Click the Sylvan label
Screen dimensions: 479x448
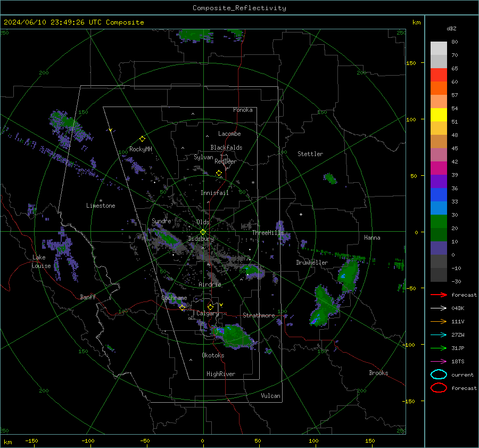203,157
